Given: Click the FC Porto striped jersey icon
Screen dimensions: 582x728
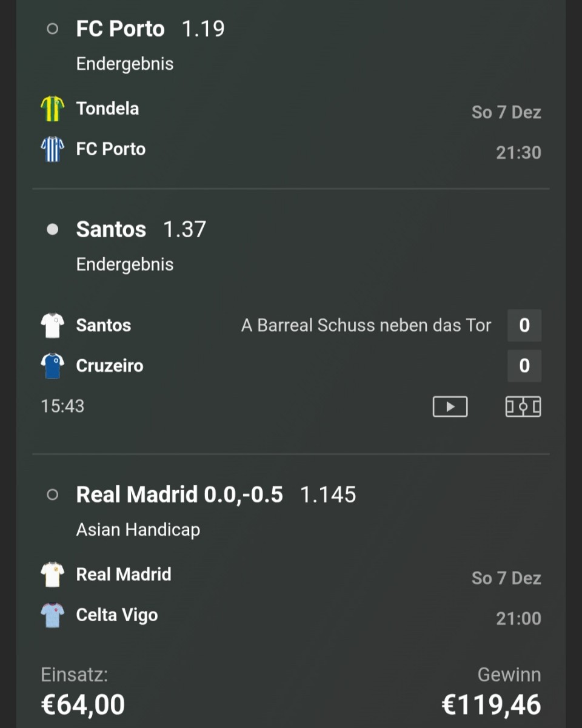Looking at the screenshot, I should pos(52,149).
